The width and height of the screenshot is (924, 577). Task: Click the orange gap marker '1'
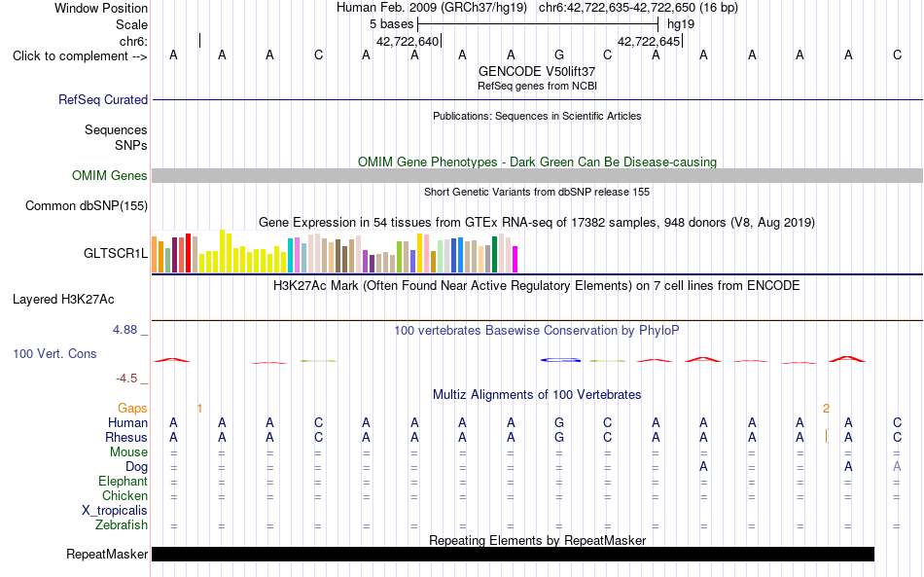point(199,409)
